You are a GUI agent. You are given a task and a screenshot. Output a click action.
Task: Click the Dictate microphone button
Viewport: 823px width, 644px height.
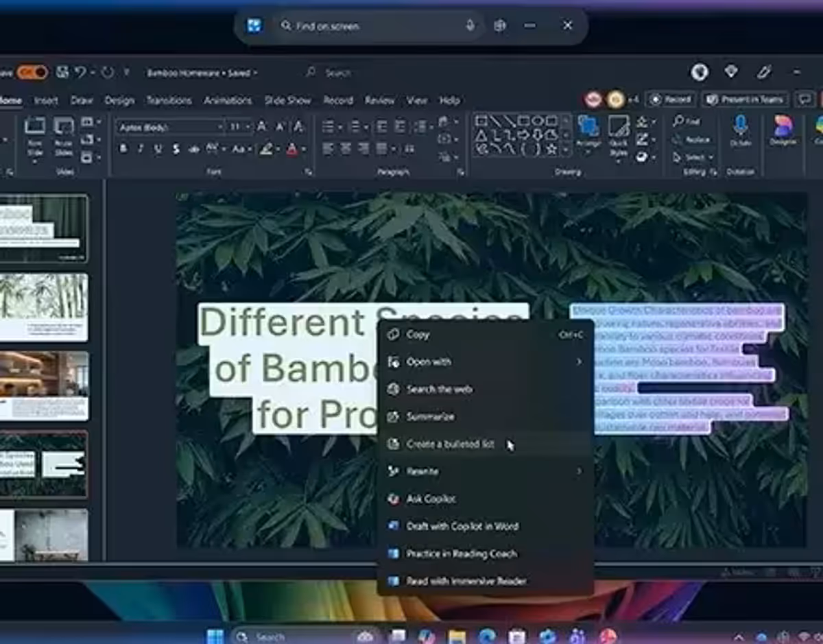741,132
